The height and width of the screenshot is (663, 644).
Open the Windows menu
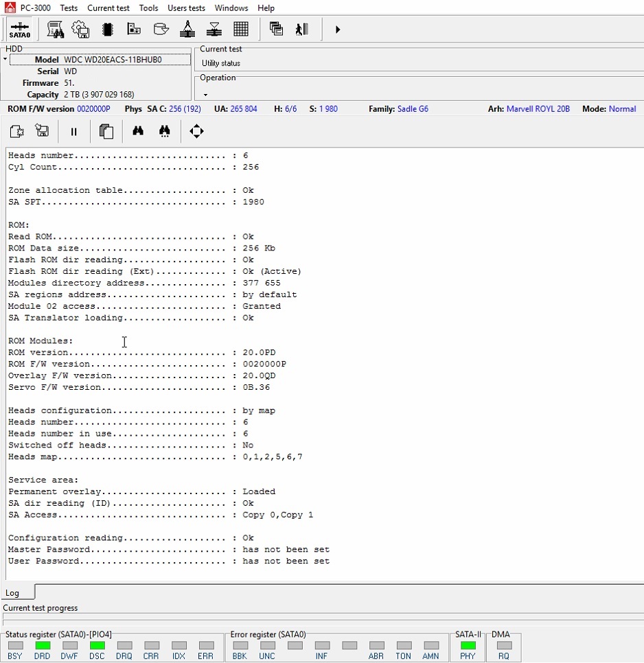(231, 8)
